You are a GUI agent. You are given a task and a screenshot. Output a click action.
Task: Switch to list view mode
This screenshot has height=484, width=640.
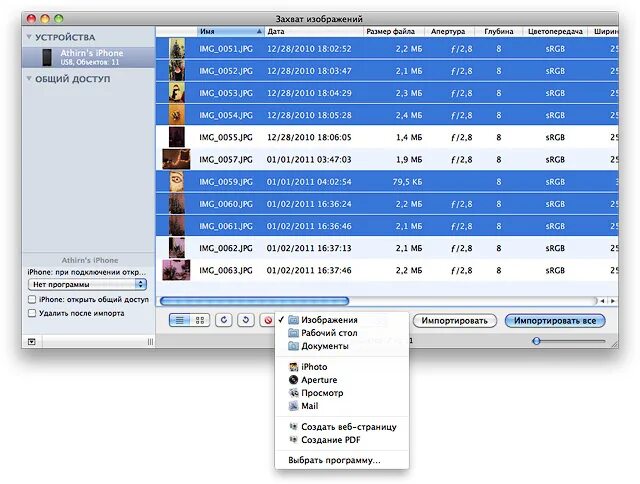(180, 320)
